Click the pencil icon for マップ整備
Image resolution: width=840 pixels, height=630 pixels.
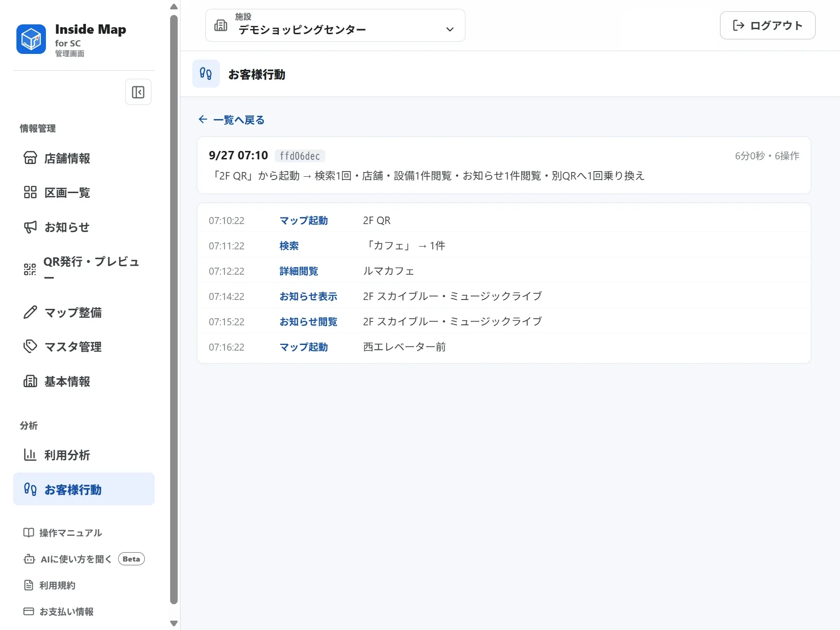[30, 312]
